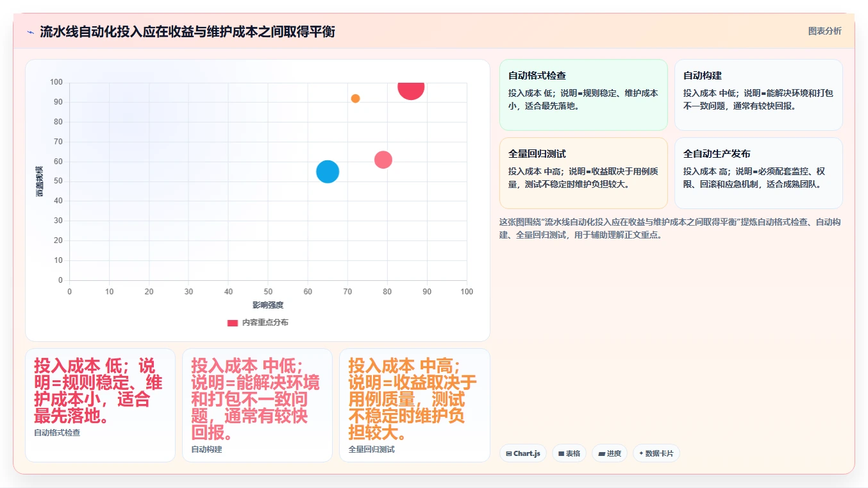
Task: Click the summary paragraph starting 这张图围绕
Action: (x=669, y=228)
